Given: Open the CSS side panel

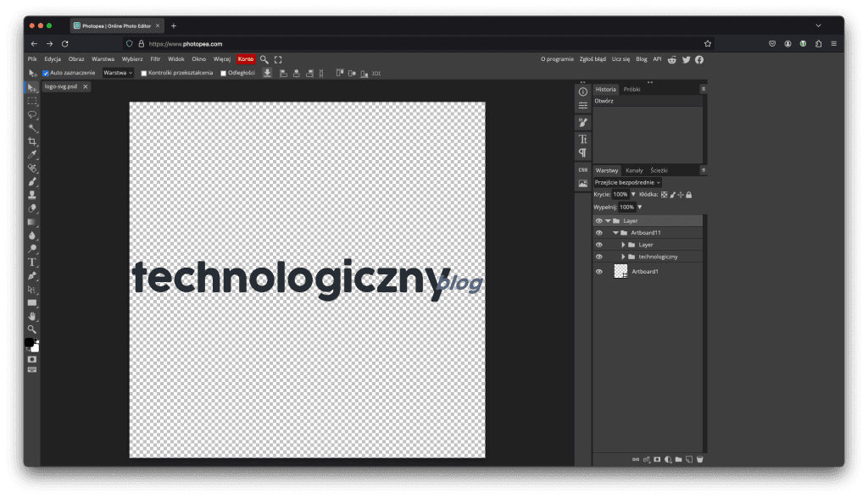Looking at the screenshot, I should pyautogui.click(x=583, y=169).
